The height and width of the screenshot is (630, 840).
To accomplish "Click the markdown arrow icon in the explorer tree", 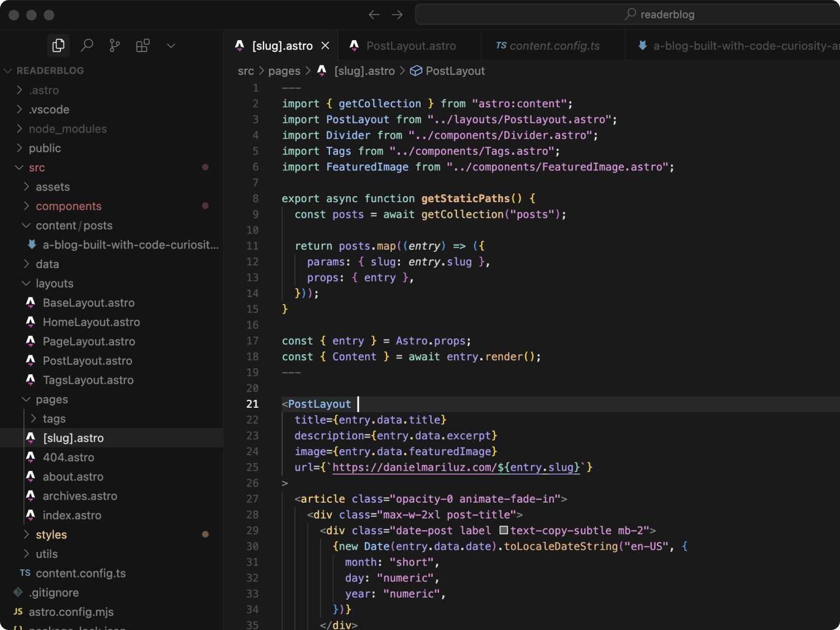I will [x=32, y=245].
